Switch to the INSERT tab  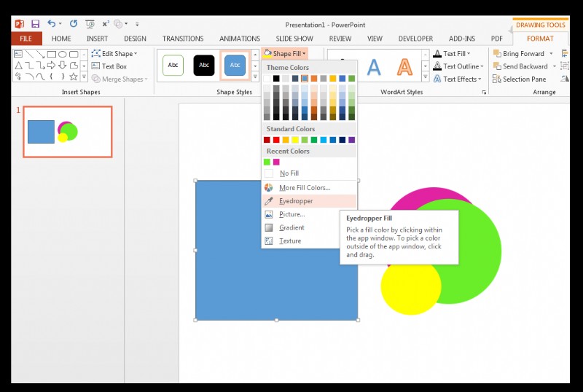click(x=97, y=39)
